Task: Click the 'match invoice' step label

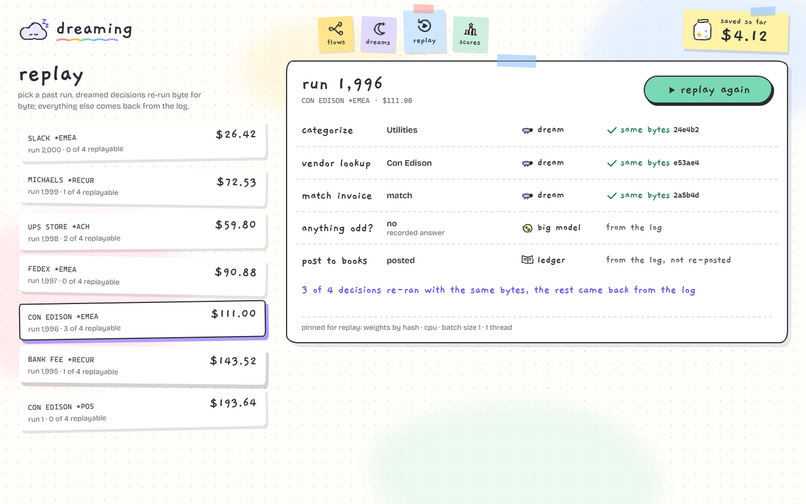Action: [337, 196]
